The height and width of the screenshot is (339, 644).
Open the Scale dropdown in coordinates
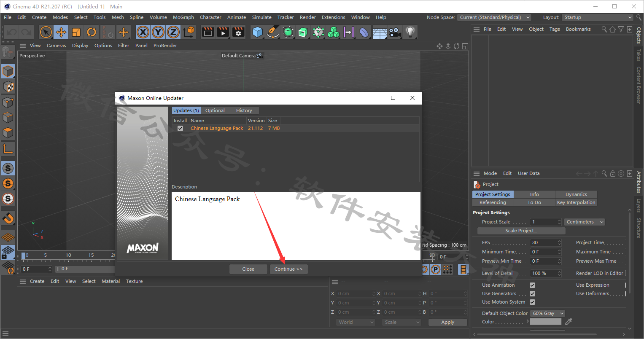click(402, 322)
